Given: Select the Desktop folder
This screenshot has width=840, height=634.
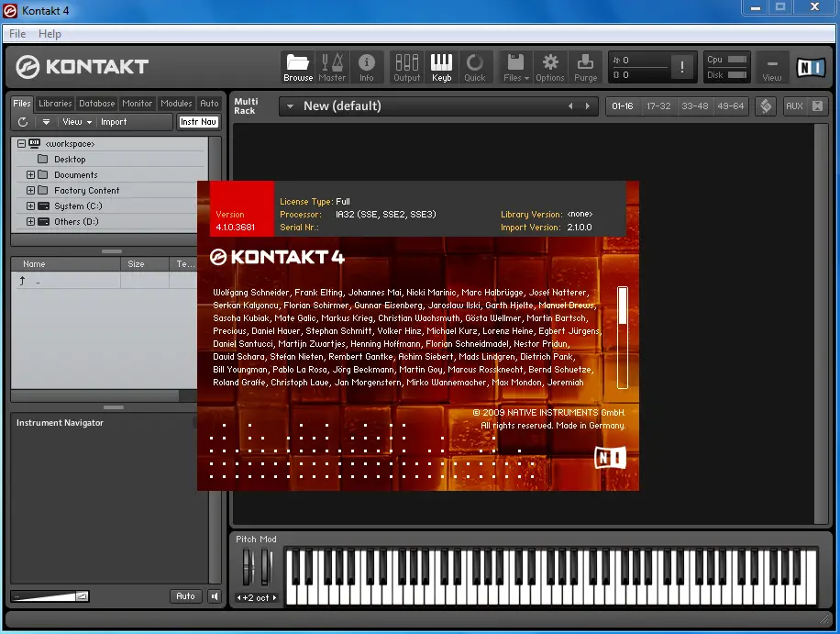Looking at the screenshot, I should tap(70, 159).
